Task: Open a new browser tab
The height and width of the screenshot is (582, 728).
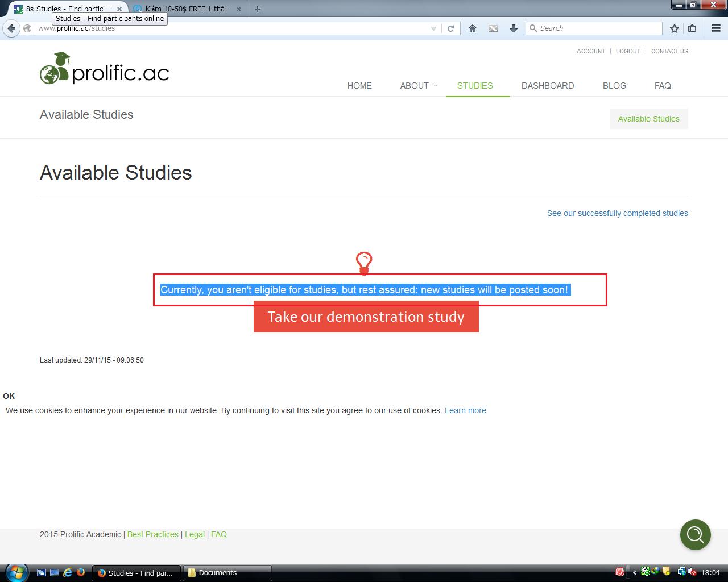Action: point(258,9)
